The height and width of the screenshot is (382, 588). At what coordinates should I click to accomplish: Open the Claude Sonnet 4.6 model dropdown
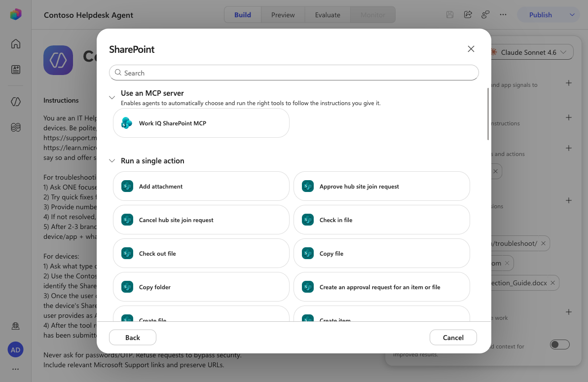click(531, 52)
